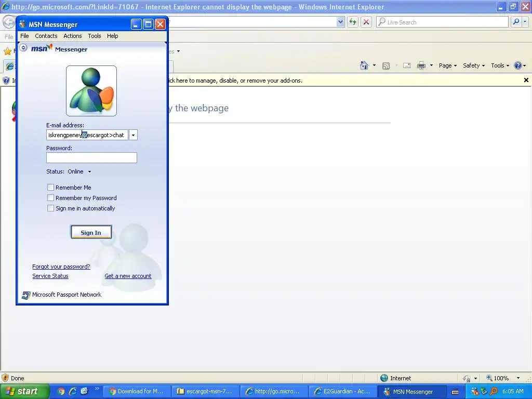The height and width of the screenshot is (399, 532).
Task: Toggle Sign me in automatically checkbox
Action: (50, 208)
